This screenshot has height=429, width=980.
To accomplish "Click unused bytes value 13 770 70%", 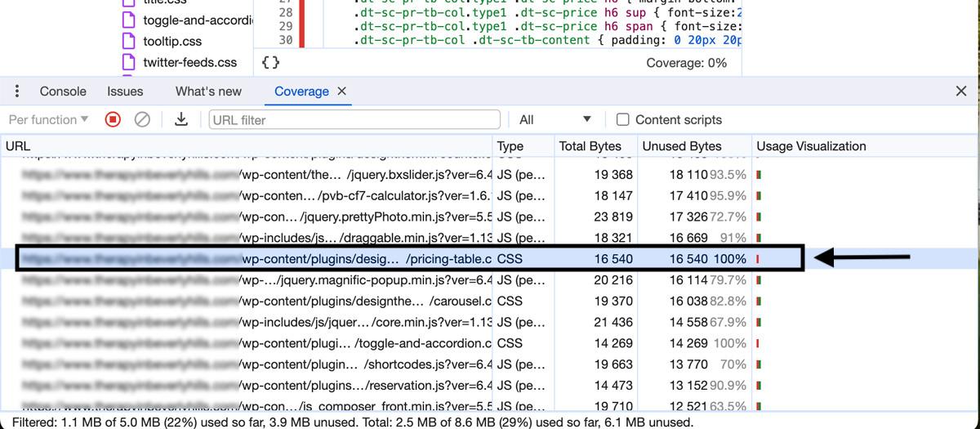I will point(707,364).
